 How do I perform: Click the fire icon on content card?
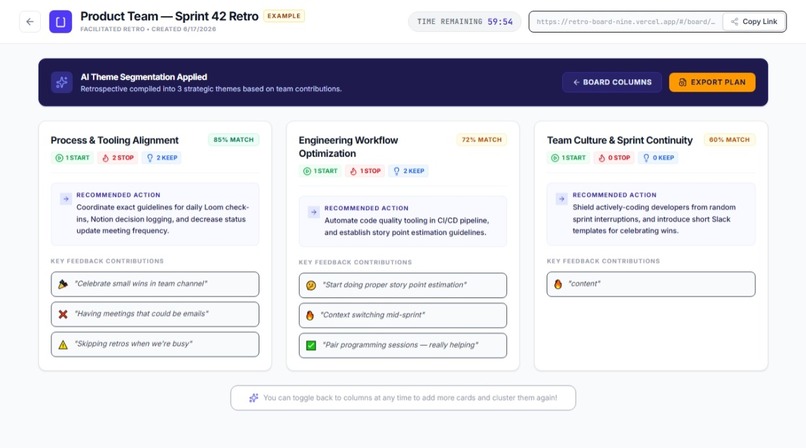pos(558,284)
